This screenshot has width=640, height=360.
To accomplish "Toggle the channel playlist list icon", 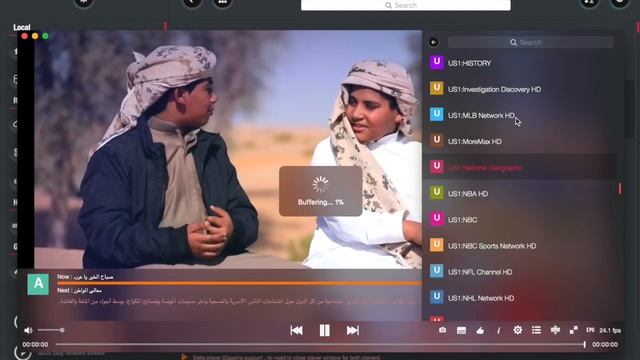I will click(536, 330).
